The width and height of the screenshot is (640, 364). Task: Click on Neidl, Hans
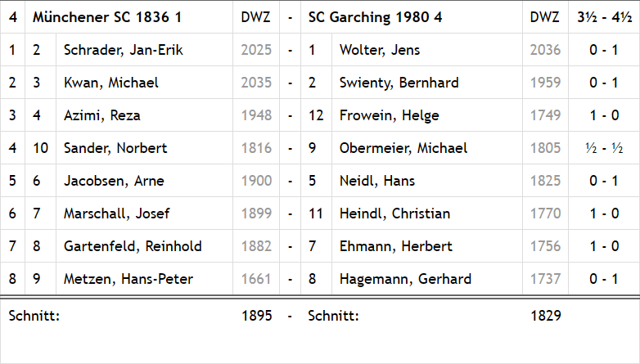[x=377, y=181]
